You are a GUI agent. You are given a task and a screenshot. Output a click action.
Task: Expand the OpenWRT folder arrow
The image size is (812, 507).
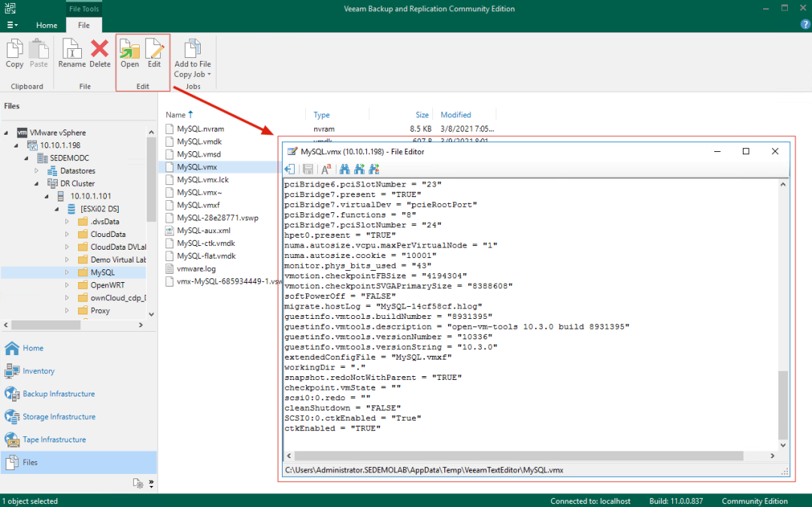point(67,285)
